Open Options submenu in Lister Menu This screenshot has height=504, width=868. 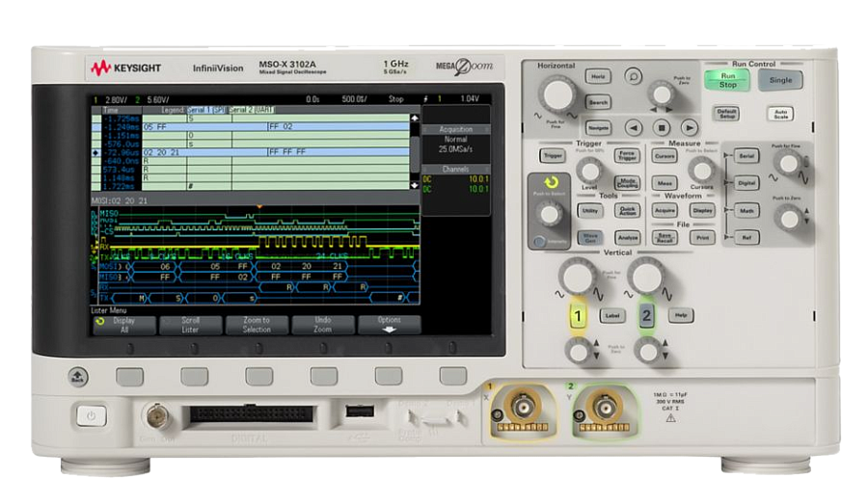(x=390, y=325)
